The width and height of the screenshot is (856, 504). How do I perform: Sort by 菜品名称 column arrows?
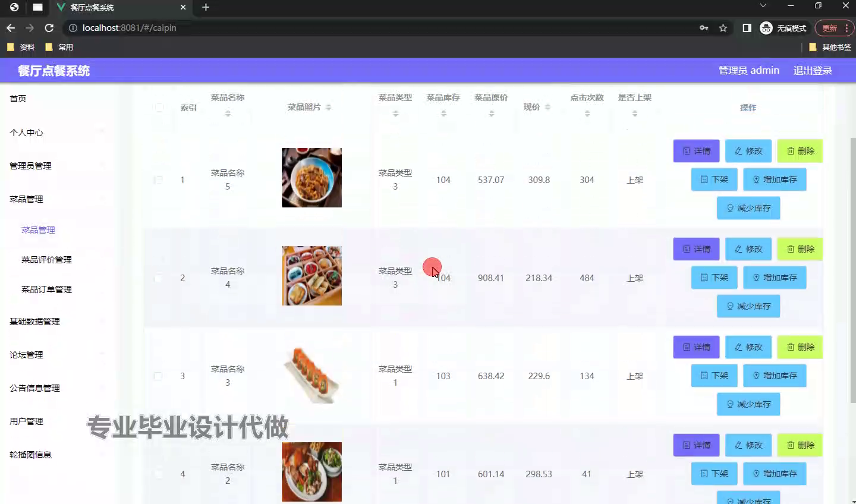pos(228,114)
